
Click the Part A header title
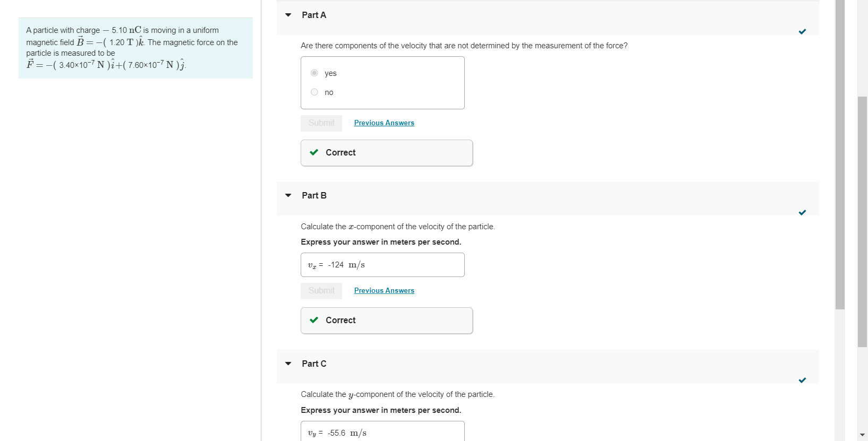point(314,15)
